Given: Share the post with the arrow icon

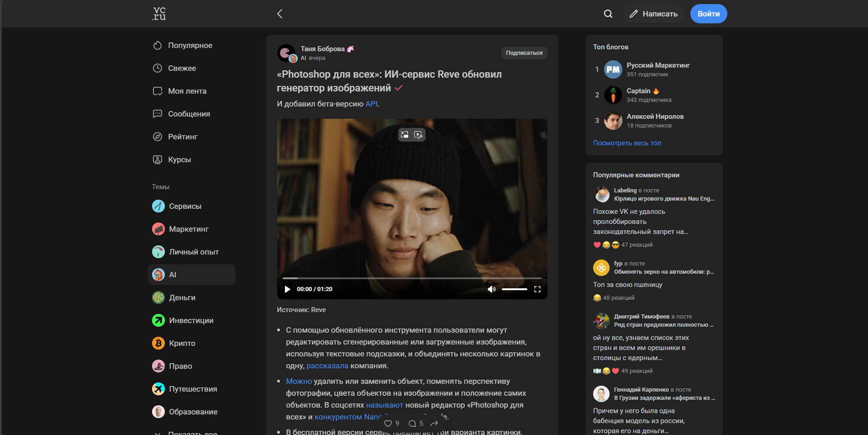Looking at the screenshot, I should pos(434,424).
